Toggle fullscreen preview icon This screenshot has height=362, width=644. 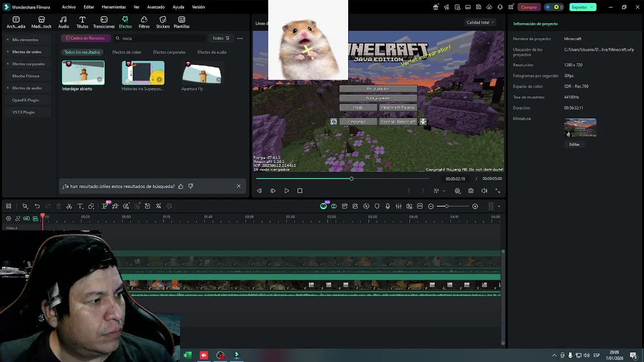[x=498, y=191]
